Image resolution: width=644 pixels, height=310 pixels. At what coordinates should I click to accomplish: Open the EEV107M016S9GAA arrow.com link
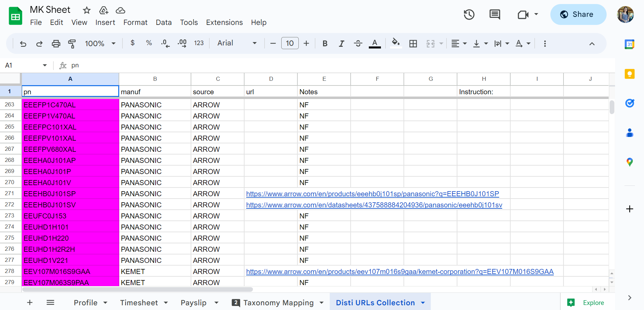pyautogui.click(x=400, y=272)
